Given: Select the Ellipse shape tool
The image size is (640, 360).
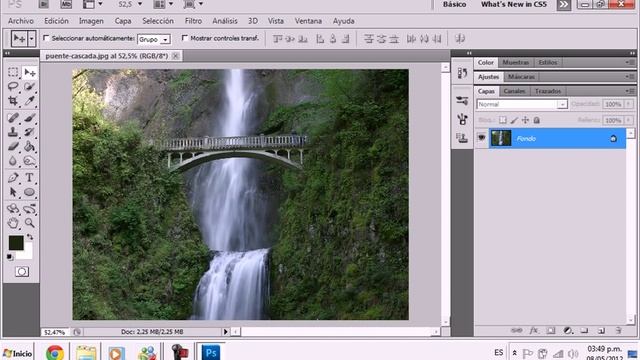Looking at the screenshot, I should point(29,192).
